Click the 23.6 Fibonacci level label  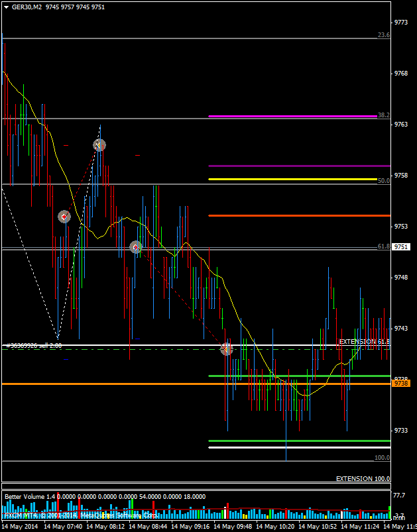point(383,35)
